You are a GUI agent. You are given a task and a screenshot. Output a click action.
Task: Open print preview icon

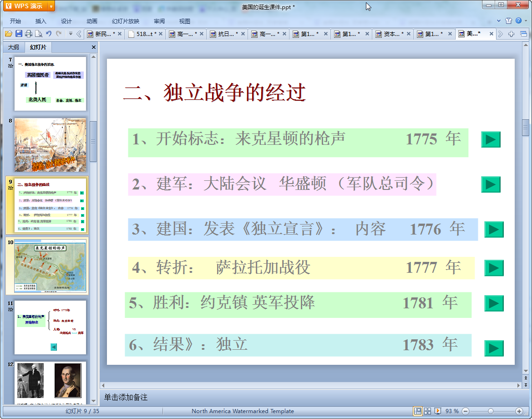(39, 34)
